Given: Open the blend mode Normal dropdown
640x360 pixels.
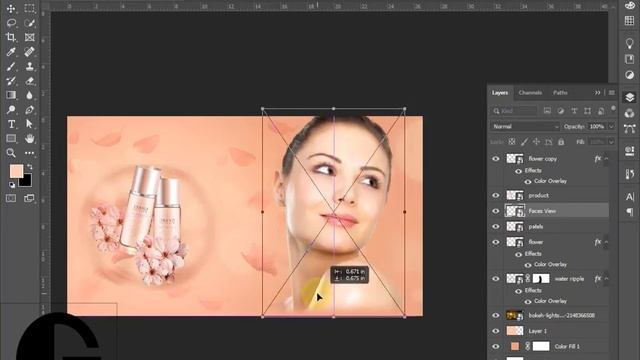Looking at the screenshot, I should [525, 127].
